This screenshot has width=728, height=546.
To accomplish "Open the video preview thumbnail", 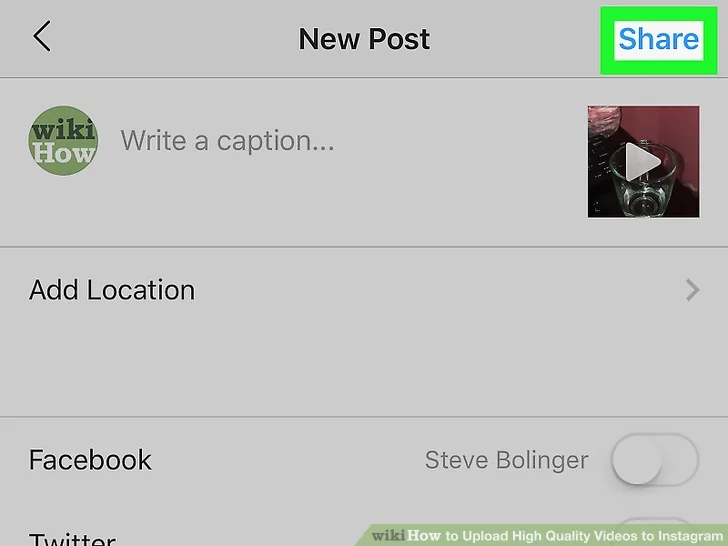I will 644,162.
